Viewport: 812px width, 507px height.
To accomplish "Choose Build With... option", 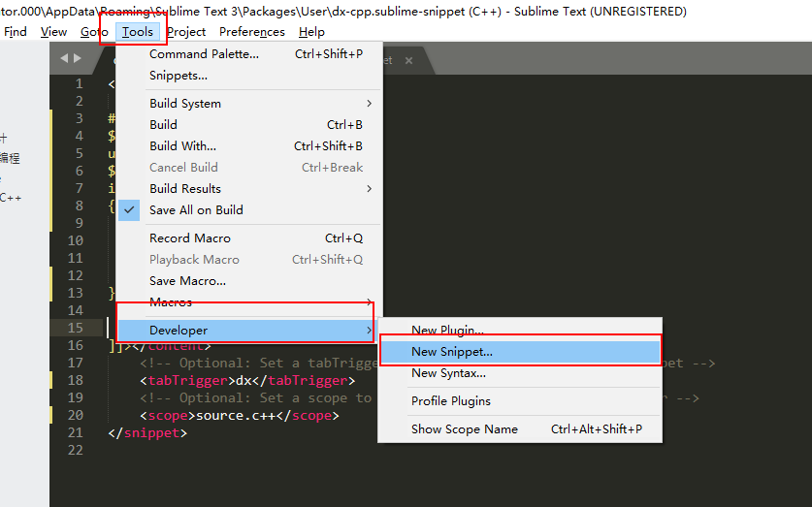I will pos(249,145).
